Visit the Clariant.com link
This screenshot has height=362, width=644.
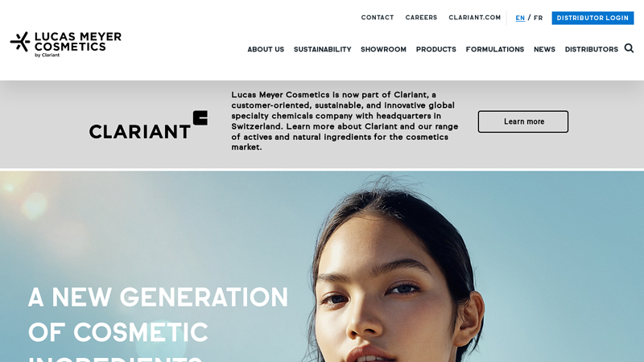(474, 17)
